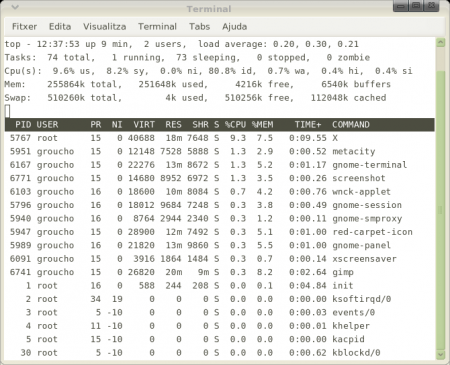Select the screenshot process name

(x=359, y=178)
